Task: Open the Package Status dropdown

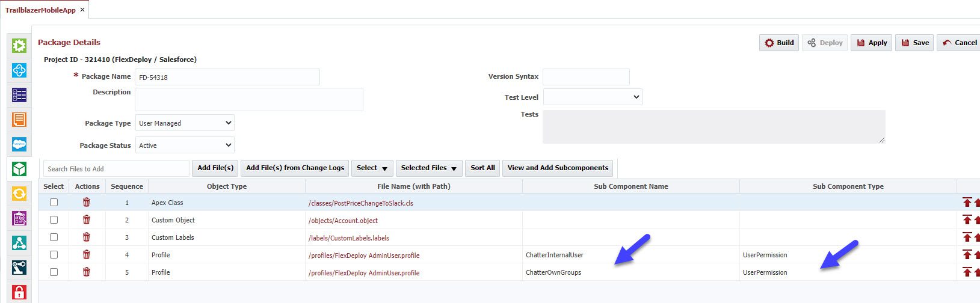Action: (x=185, y=145)
